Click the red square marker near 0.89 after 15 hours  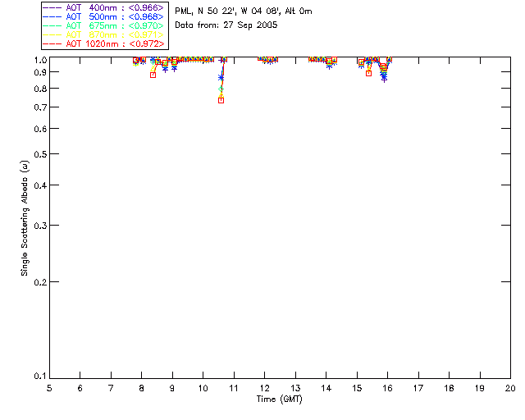coord(368,73)
